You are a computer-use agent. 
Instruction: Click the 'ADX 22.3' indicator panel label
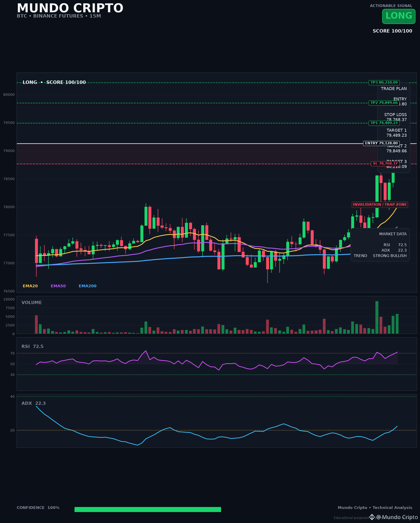click(34, 403)
